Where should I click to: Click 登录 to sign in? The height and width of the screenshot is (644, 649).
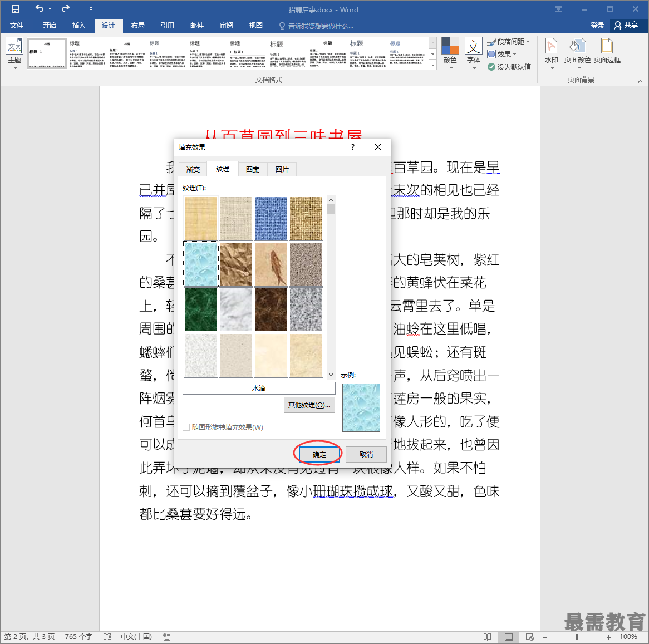[598, 26]
